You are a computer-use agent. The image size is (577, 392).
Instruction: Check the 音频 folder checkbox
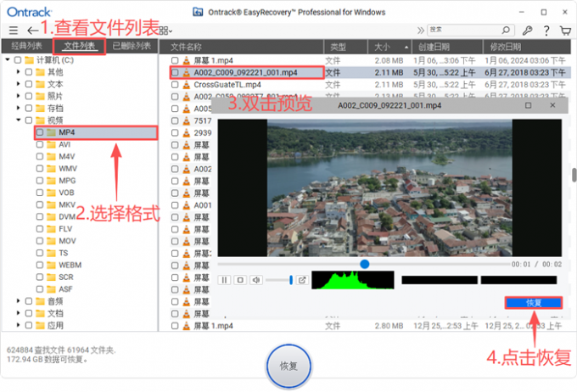[x=29, y=301]
